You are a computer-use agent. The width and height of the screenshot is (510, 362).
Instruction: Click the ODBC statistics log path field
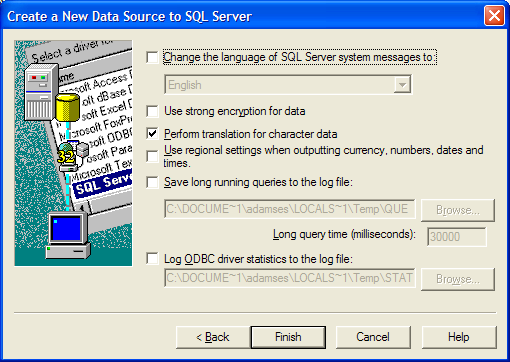coord(290,278)
